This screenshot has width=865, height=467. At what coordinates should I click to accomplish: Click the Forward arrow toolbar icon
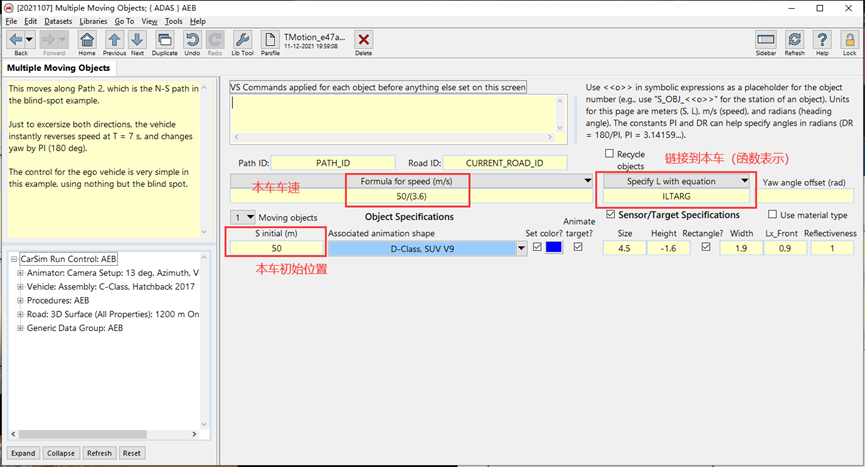[x=48, y=40]
